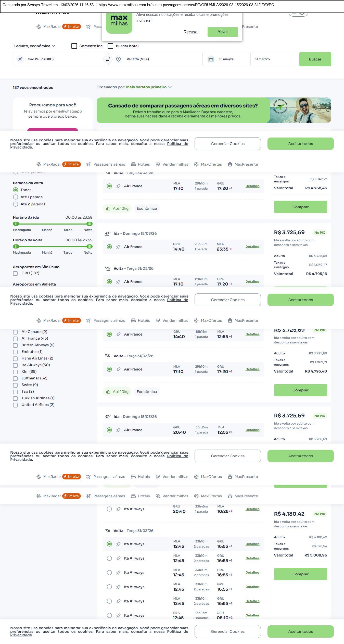The image size is (344, 644).
Task: Click the pin icon on the 20:40–12:55 Air France flight
Action: (x=118, y=430)
